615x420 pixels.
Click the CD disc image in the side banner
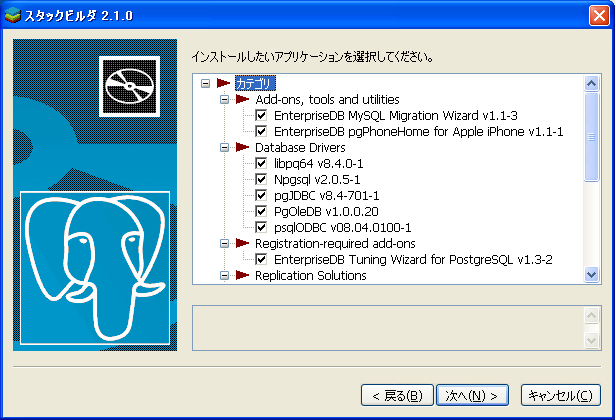pyautogui.click(x=129, y=86)
